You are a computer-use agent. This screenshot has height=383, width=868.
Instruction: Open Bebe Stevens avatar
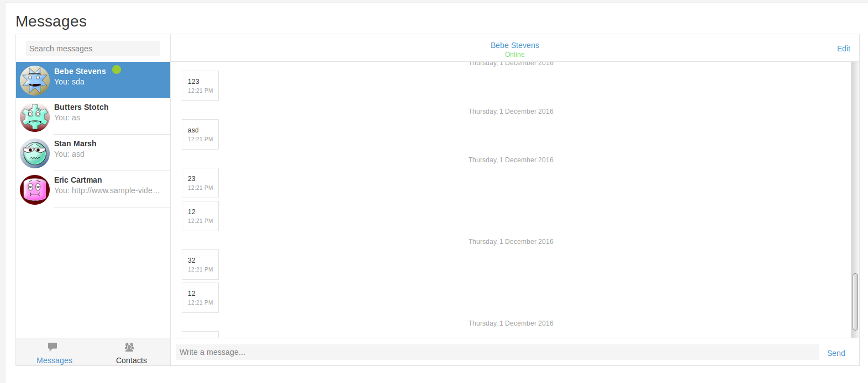click(x=35, y=81)
